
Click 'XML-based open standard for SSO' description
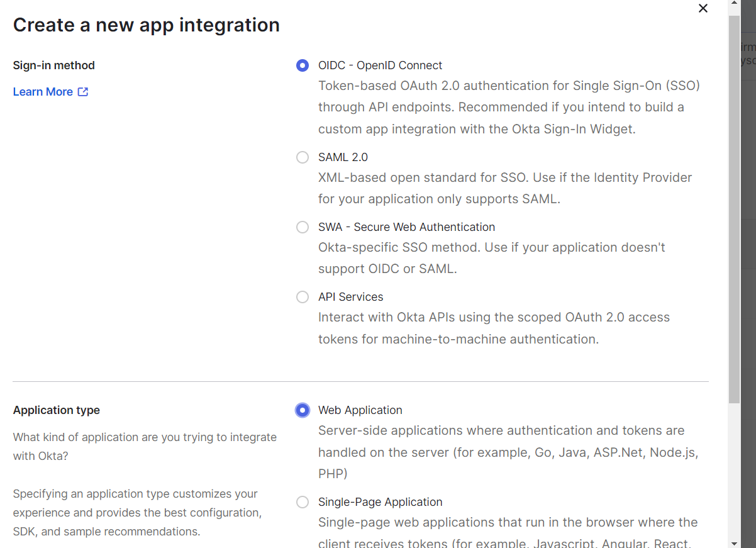coord(505,188)
